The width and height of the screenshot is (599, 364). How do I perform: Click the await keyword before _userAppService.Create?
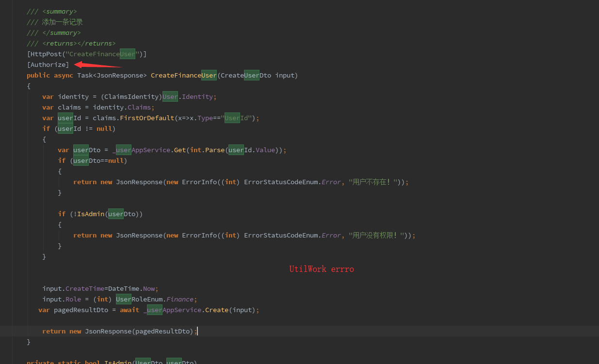(129, 310)
